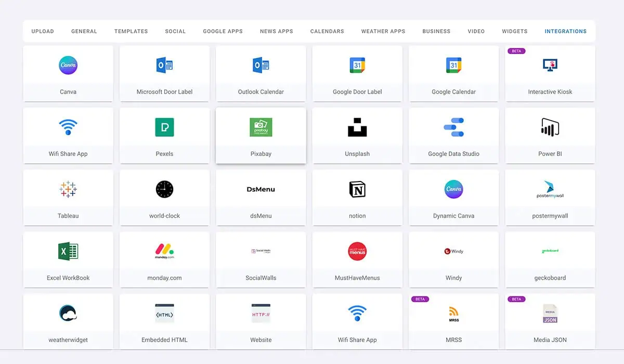This screenshot has width=624, height=364.
Task: Select the world-clock icon
Action: tap(164, 189)
